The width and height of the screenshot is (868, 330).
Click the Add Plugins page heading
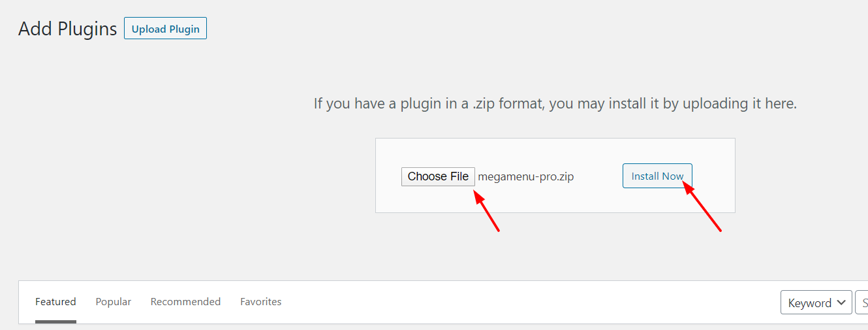click(68, 29)
